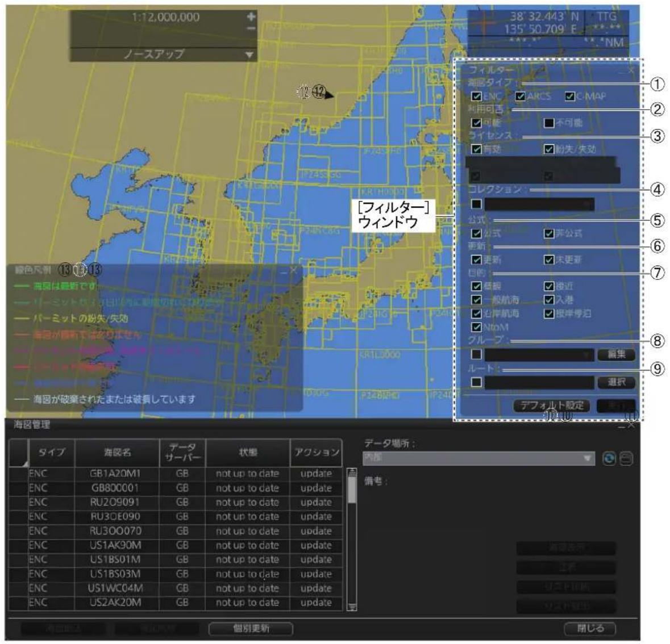670x644 pixels.
Task: Toggle the 紛失/失効 license checkbox
Action: click(x=548, y=149)
